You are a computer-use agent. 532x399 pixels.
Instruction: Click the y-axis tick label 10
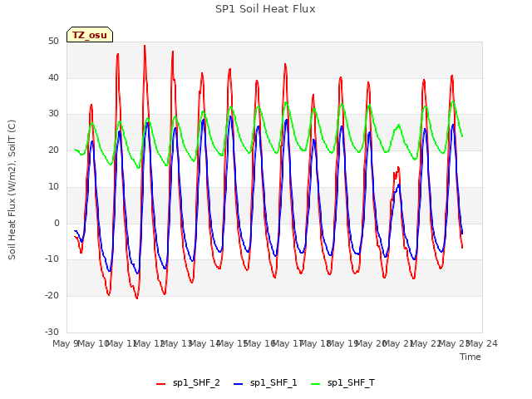[x=53, y=186]
